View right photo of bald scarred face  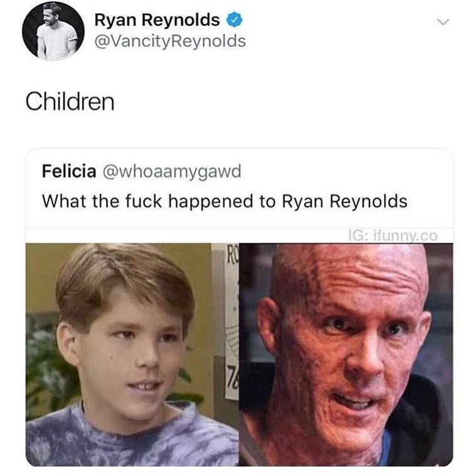(x=346, y=354)
